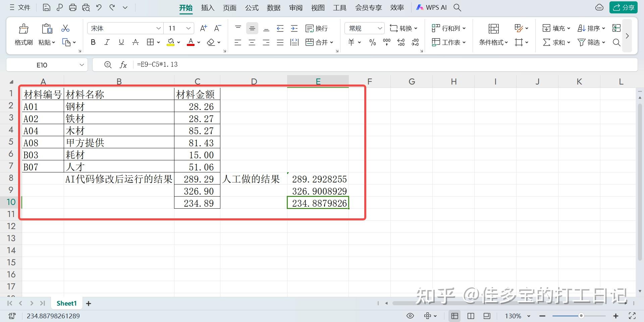Click the Decrease Indent icon
Viewport: 644px width, 322px height.
click(280, 29)
